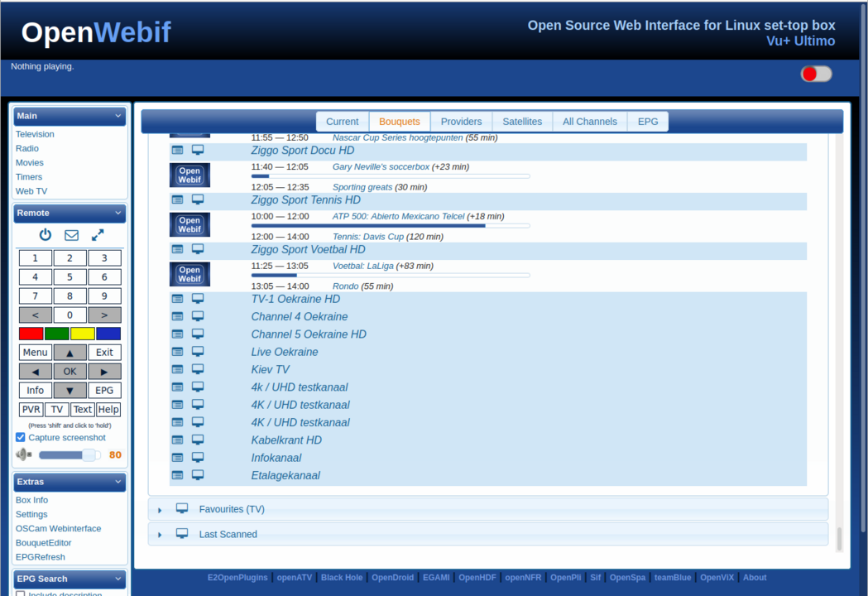This screenshot has height=596, width=868.
Task: Click the TV icon beside Favourites (TV)
Action: pos(182,508)
